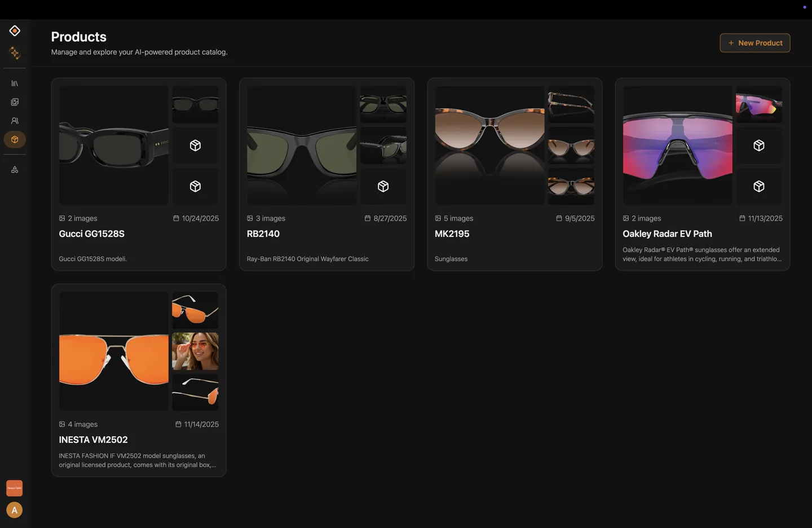This screenshot has height=528, width=812.
Task: Open the Oakley small top thumbnail
Action: (x=759, y=104)
